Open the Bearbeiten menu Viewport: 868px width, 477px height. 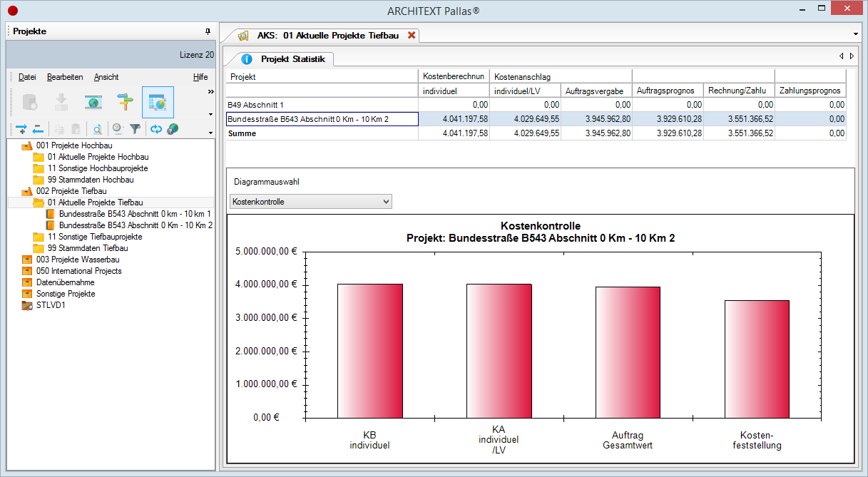(65, 77)
